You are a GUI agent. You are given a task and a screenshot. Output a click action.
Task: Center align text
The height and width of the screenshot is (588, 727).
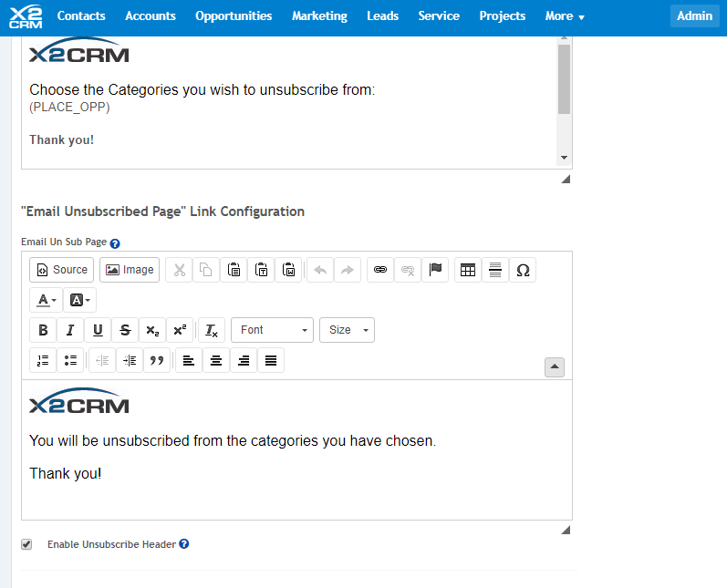point(216,360)
